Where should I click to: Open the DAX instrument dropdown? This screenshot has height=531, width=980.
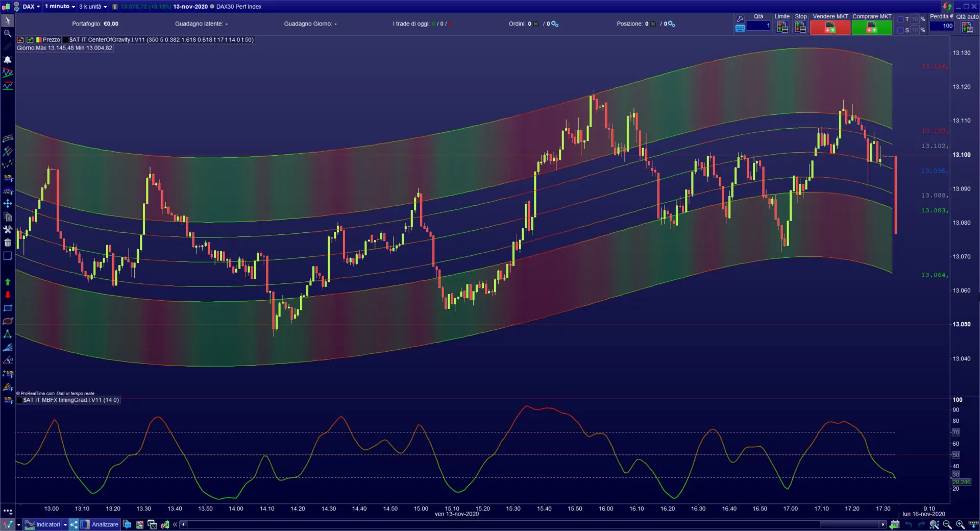point(31,7)
